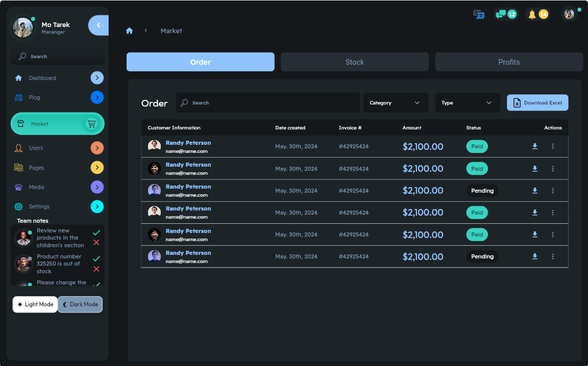Click the green Paid status badge
The width and height of the screenshot is (588, 366).
pyautogui.click(x=477, y=146)
